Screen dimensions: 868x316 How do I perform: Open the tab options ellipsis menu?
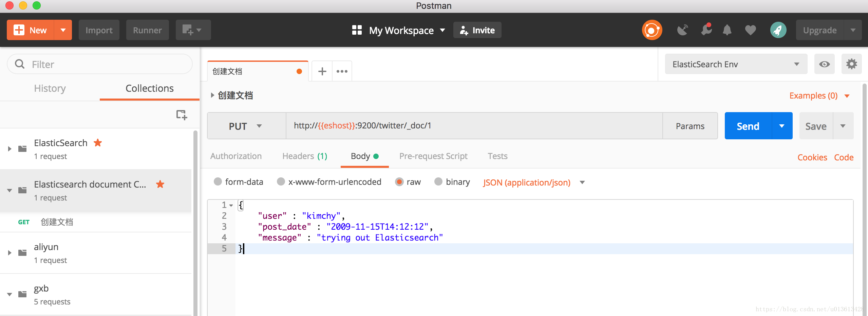point(342,71)
